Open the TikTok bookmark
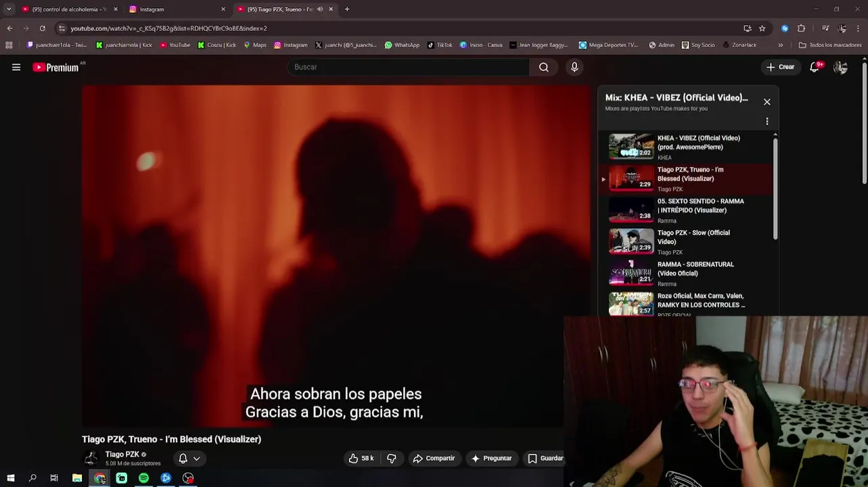The image size is (868, 487). [440, 45]
